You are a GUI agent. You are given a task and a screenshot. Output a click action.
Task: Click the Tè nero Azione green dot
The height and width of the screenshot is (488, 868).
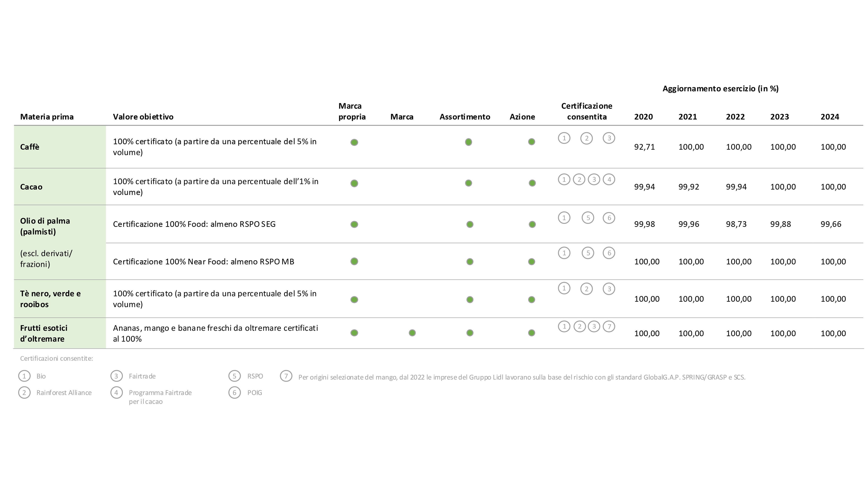tap(532, 300)
